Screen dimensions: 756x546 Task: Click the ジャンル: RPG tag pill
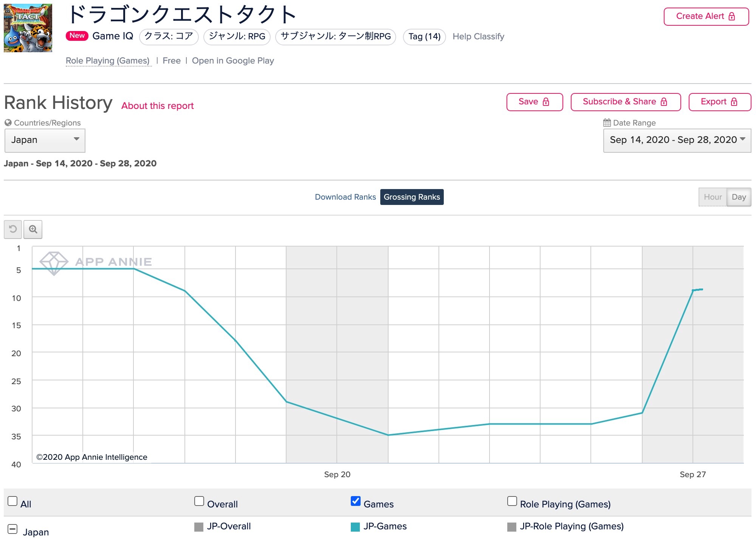[237, 37]
